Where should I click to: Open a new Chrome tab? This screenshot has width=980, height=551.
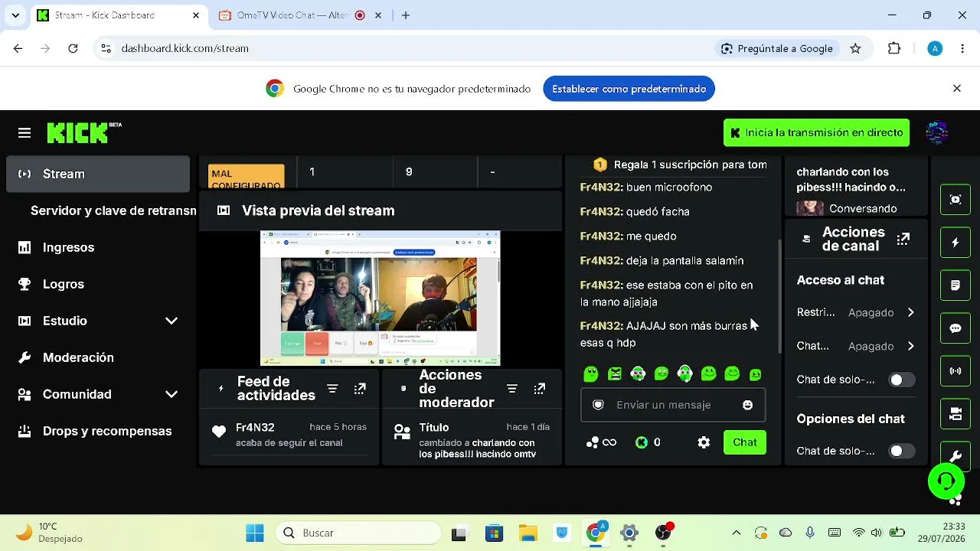pyautogui.click(x=406, y=15)
